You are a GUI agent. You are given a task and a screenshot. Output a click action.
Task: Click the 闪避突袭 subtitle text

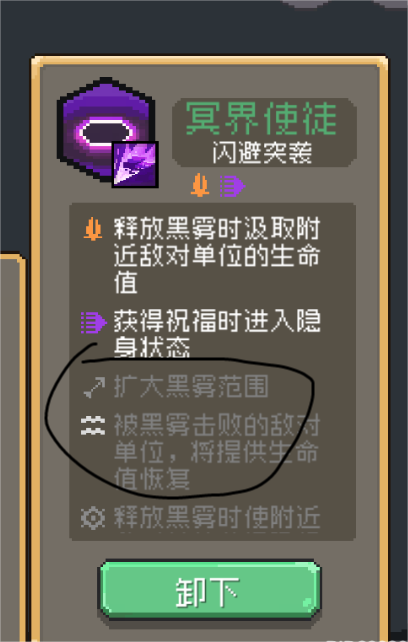tap(262, 153)
